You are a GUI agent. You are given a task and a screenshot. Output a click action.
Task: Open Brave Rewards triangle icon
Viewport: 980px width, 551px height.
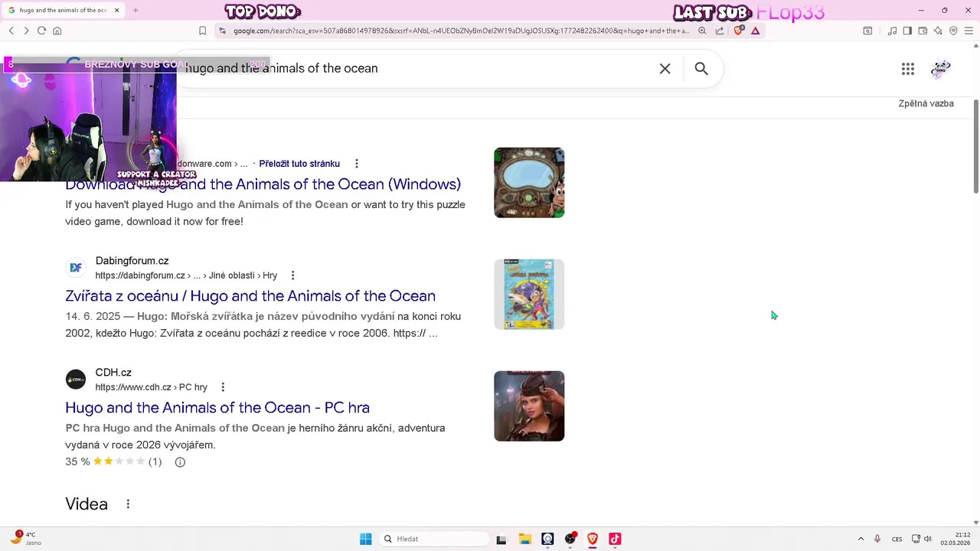click(755, 31)
